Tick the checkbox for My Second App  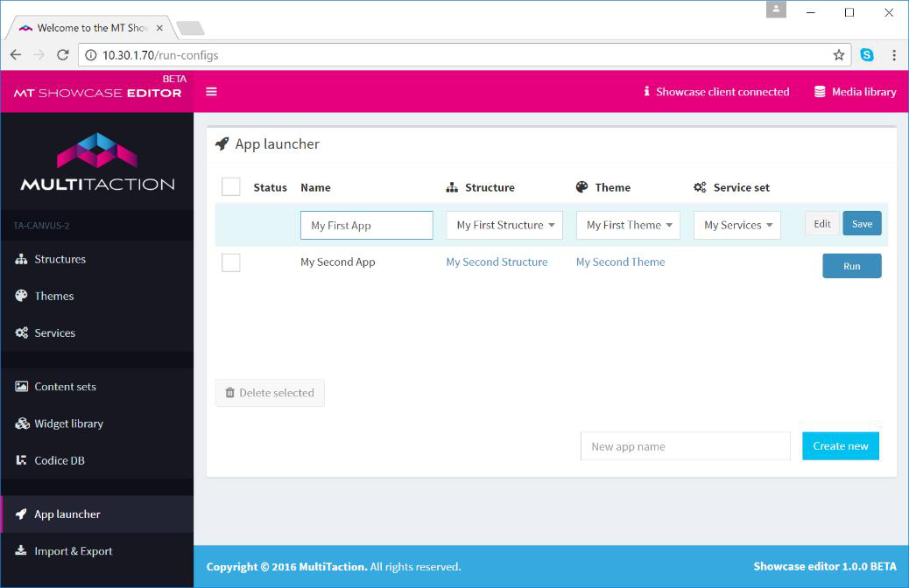230,262
